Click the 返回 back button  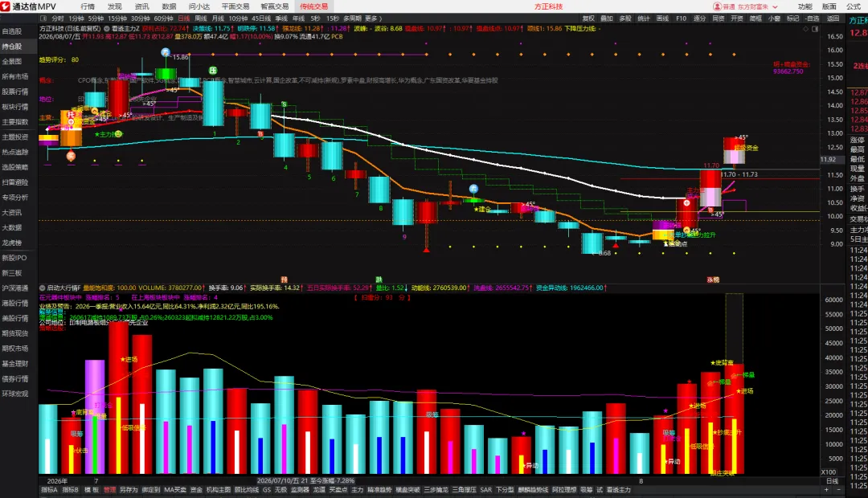(833, 18)
